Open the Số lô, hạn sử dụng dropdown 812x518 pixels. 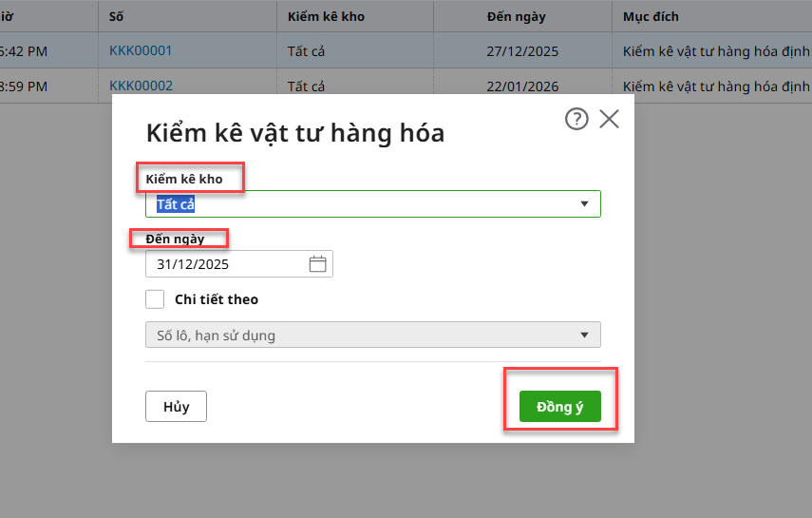(372, 335)
